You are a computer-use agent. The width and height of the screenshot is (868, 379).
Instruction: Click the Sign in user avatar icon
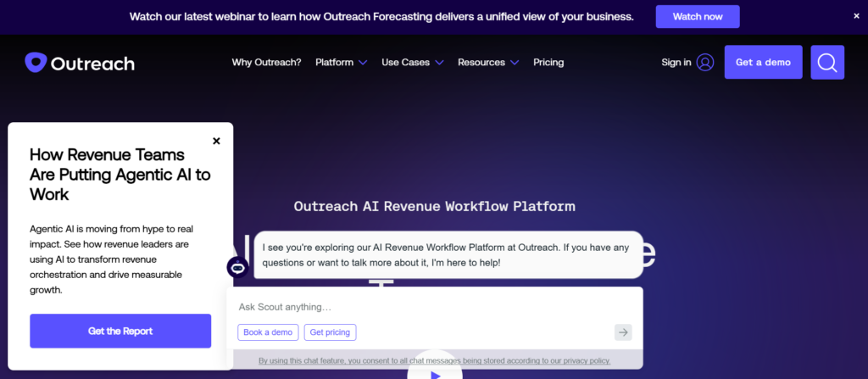click(x=705, y=62)
